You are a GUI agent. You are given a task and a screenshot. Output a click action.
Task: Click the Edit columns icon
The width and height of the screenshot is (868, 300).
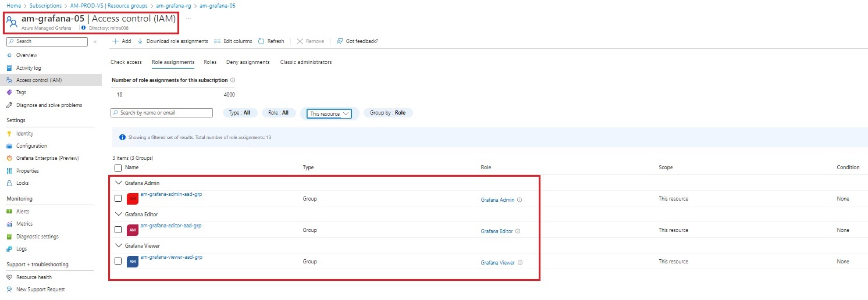[x=218, y=41]
